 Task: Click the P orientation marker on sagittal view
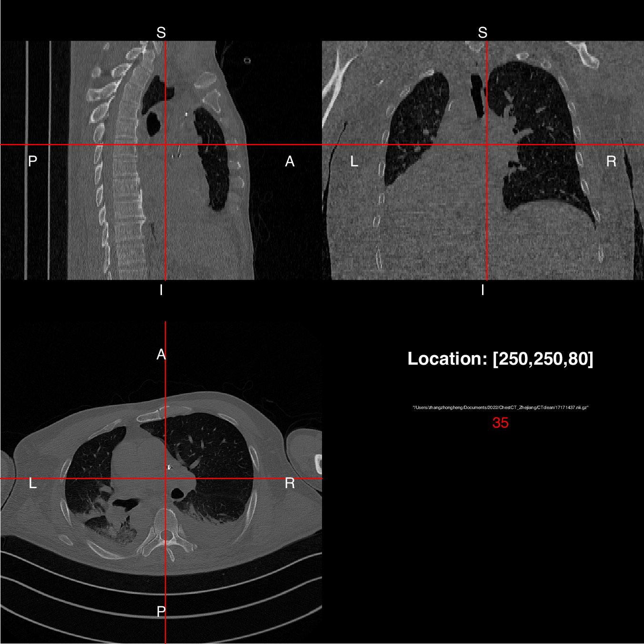pyautogui.click(x=32, y=162)
